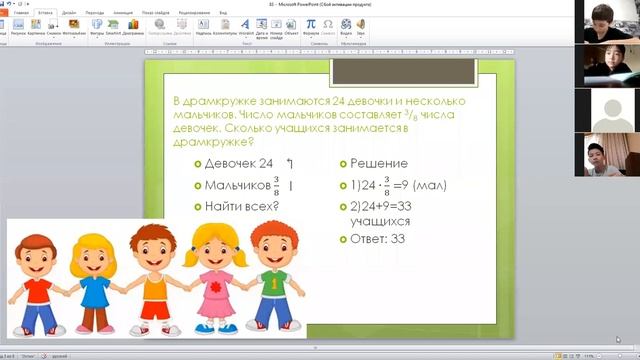
Task: Start slideshow view from status bar
Action: [578, 356]
